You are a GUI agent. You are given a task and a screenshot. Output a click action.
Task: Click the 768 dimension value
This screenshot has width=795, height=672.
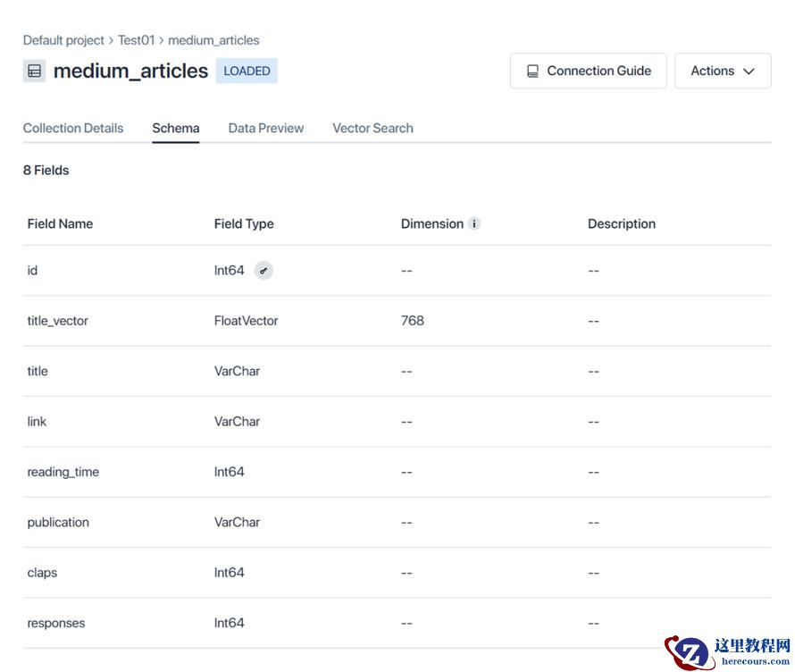coord(413,321)
